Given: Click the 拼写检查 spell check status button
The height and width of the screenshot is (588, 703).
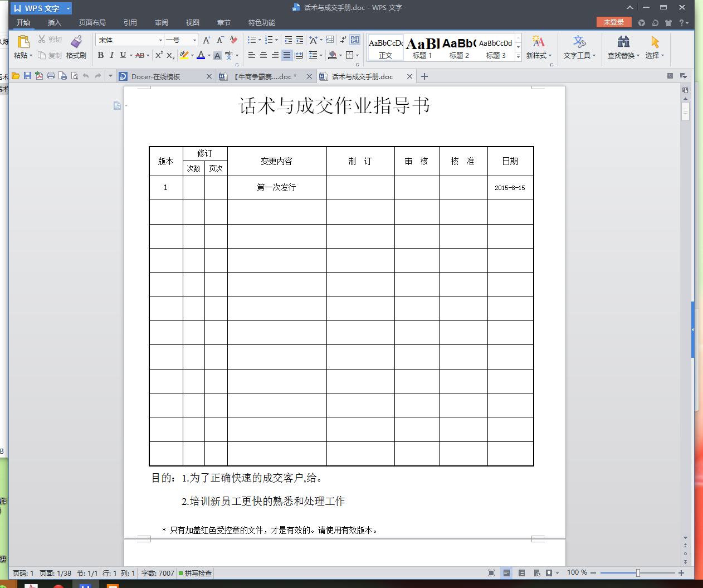Looking at the screenshot, I should (195, 573).
